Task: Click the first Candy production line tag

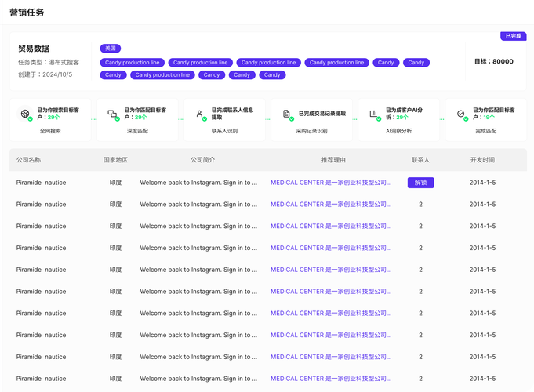Action: point(133,63)
